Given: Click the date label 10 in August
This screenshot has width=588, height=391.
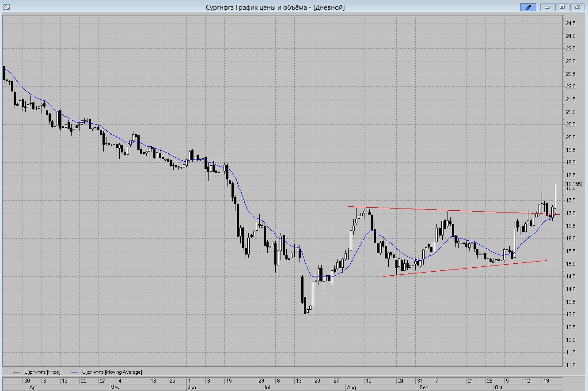Looking at the screenshot, I should [x=368, y=380].
